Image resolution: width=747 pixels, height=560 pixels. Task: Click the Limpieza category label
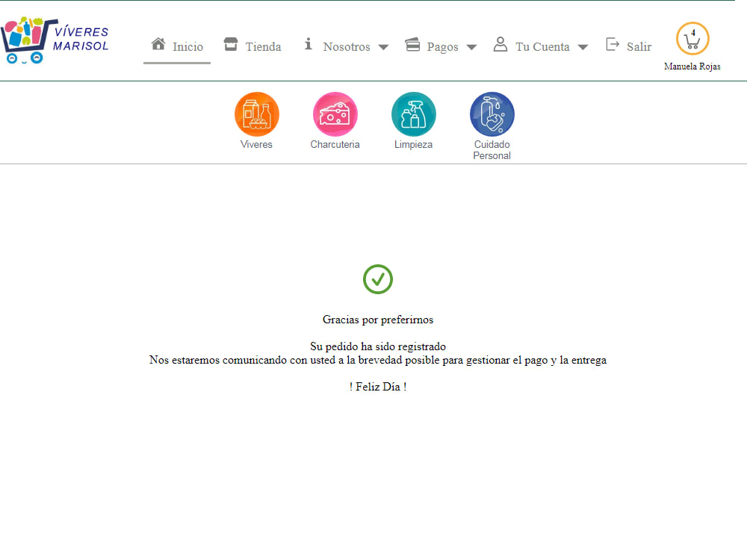(x=414, y=144)
